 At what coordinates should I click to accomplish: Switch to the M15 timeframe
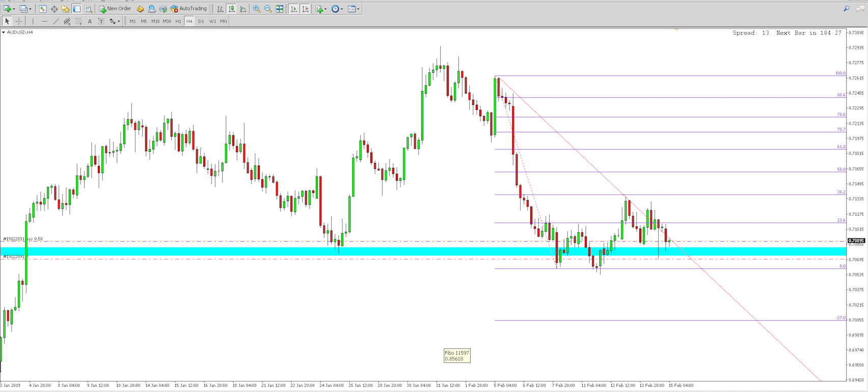(x=155, y=21)
